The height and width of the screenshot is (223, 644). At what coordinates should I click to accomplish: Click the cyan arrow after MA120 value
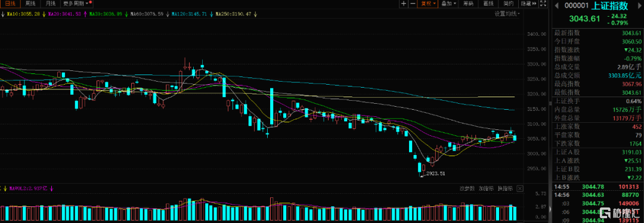211,14
